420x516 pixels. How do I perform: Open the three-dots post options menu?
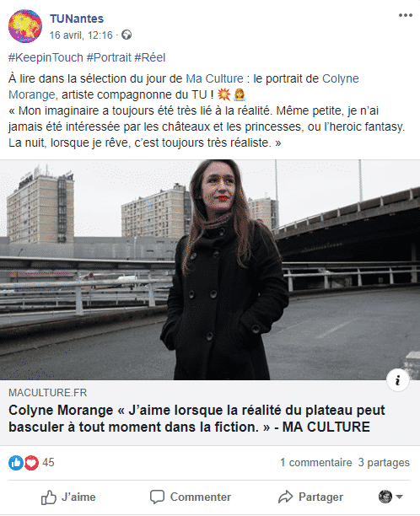pyautogui.click(x=405, y=15)
